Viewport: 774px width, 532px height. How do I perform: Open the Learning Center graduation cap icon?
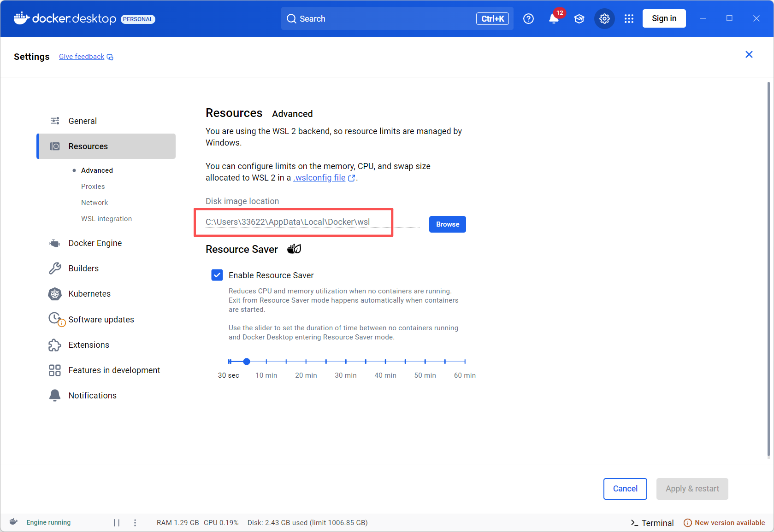pos(579,18)
